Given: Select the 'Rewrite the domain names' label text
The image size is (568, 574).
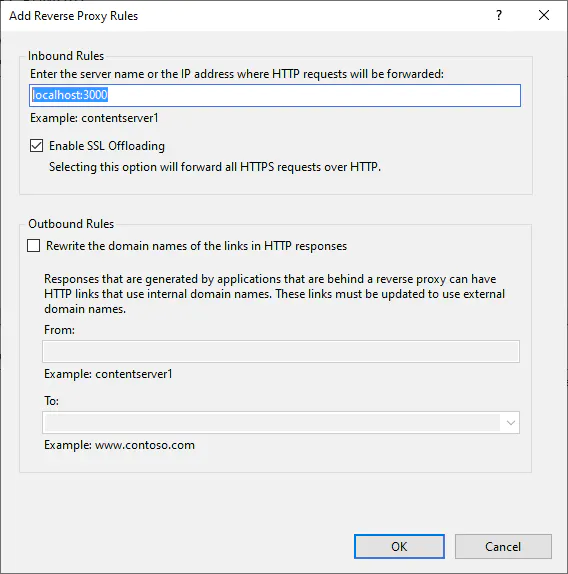Looking at the screenshot, I should (x=197, y=246).
